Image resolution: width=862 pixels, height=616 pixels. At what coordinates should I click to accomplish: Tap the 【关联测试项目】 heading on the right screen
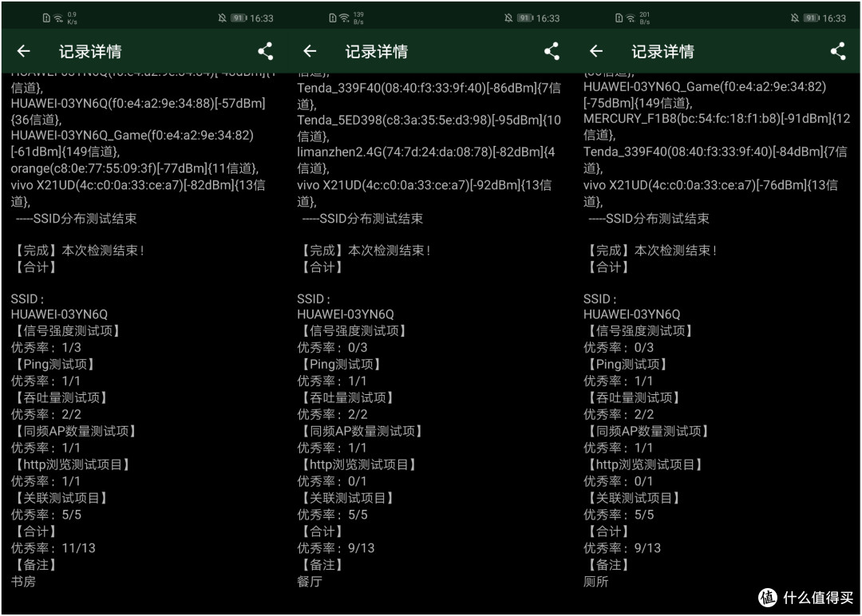tap(633, 498)
